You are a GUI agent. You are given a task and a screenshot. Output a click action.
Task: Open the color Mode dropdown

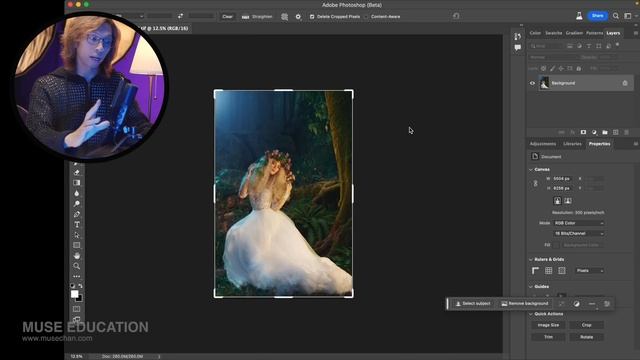[x=579, y=223]
